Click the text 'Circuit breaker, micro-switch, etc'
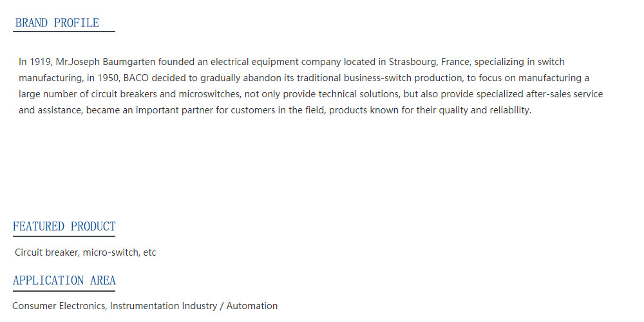644x322 pixels. (86, 252)
